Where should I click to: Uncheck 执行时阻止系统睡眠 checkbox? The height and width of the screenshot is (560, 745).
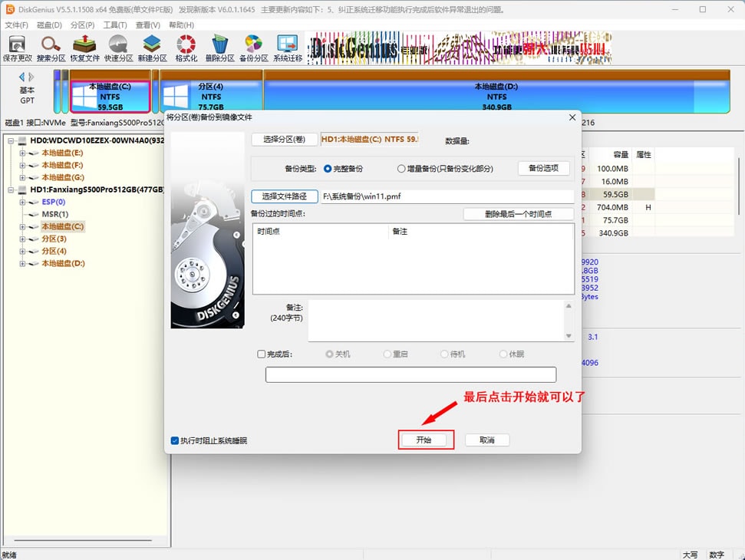click(x=175, y=441)
